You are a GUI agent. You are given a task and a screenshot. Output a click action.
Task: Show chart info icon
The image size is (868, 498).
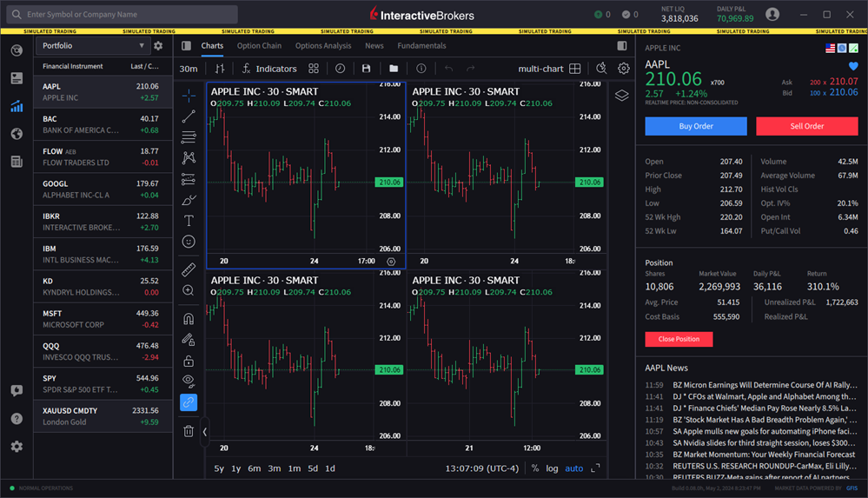(421, 69)
